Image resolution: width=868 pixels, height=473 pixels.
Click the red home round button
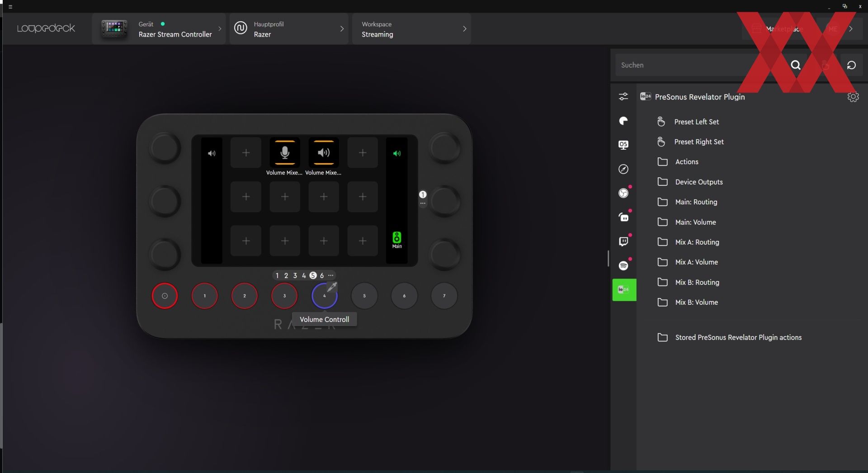165,296
